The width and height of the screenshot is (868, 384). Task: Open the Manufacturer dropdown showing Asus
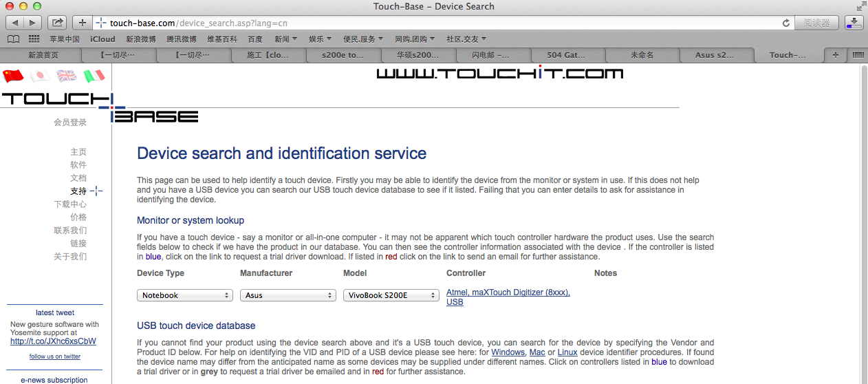287,295
